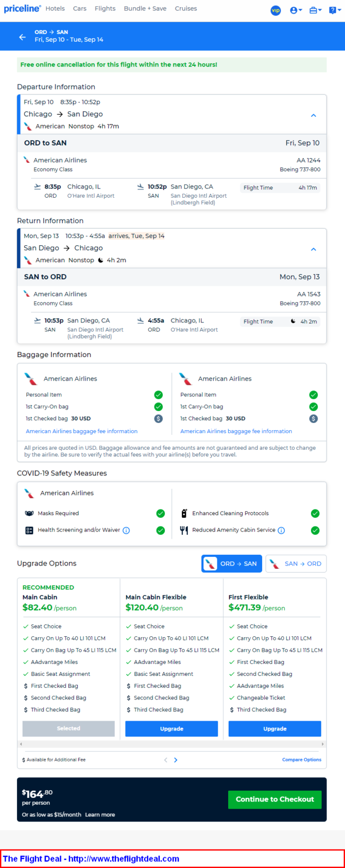Collapse the San Diego to Chicago return details
345x868 pixels.
313,249
